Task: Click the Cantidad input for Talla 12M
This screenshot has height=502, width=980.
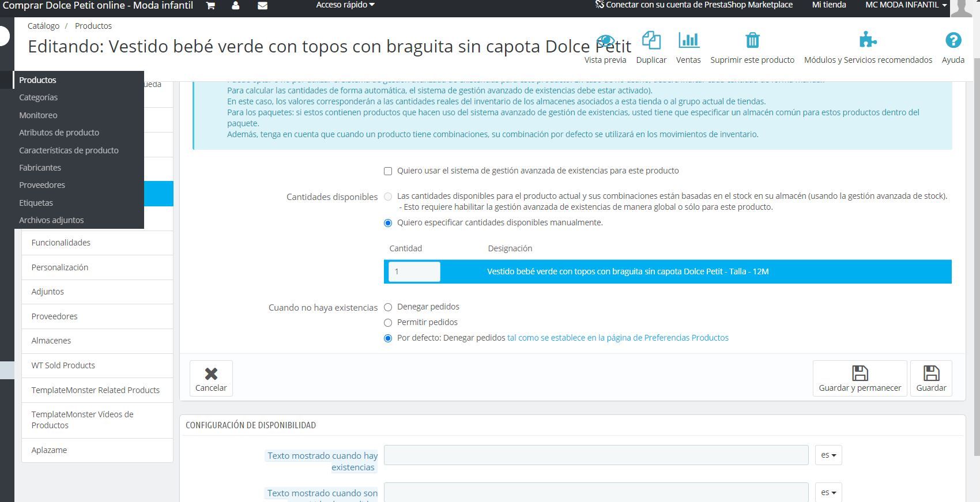Action: (414, 271)
